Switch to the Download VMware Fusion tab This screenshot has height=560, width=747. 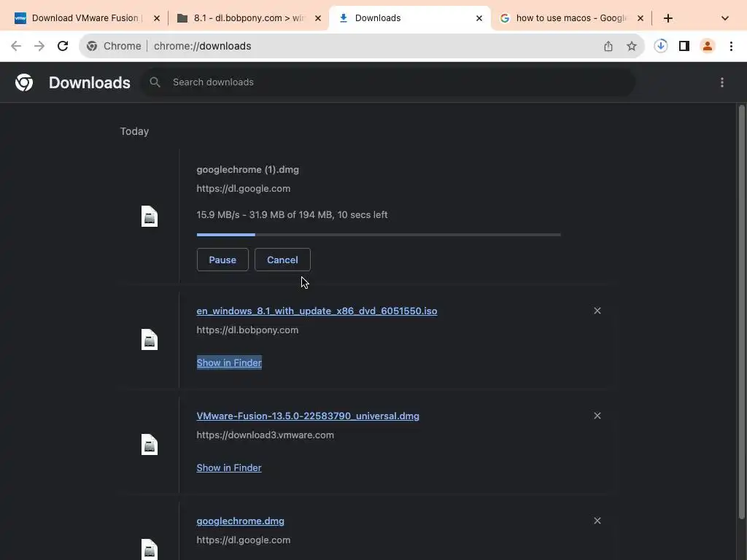[x=86, y=18]
